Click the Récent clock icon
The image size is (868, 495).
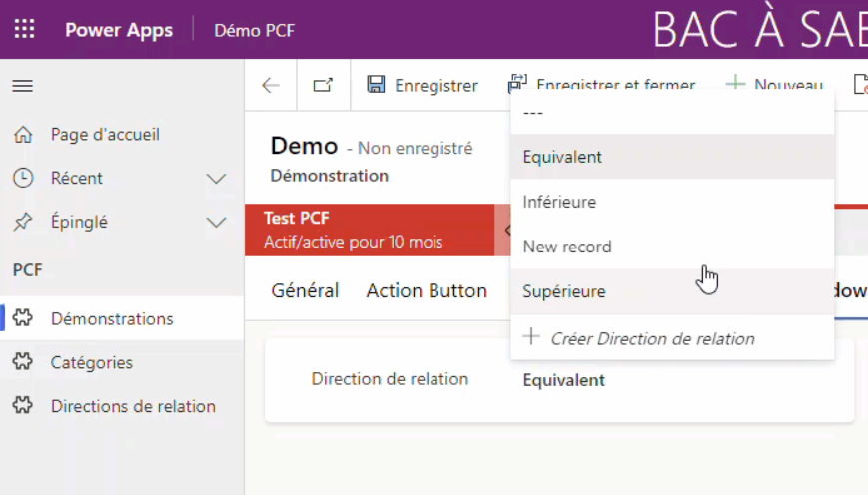[23, 178]
